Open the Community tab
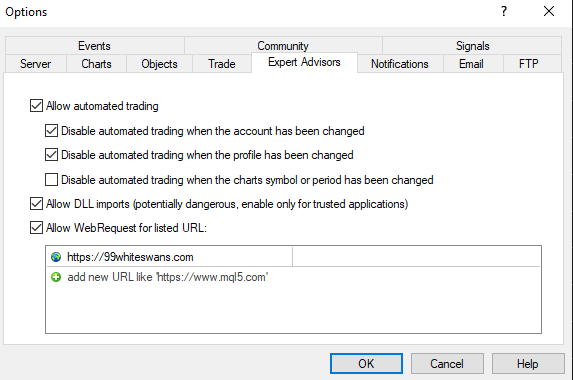 283,46
